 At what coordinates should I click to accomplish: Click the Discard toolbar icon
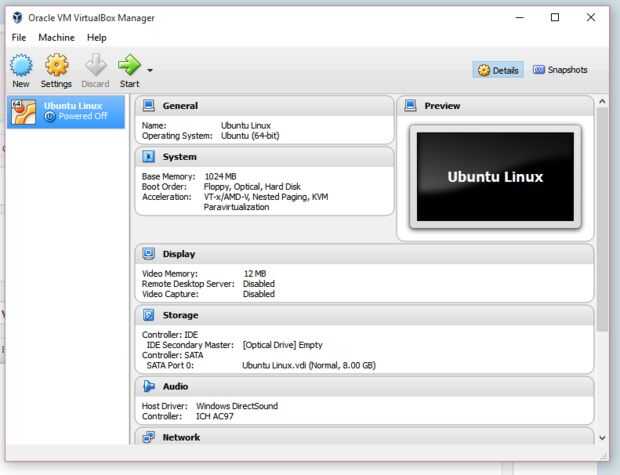[96, 65]
